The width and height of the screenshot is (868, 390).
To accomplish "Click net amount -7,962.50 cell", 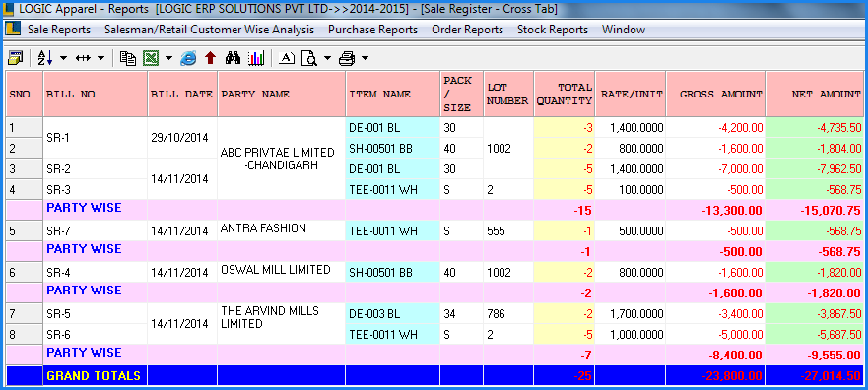I will click(814, 168).
